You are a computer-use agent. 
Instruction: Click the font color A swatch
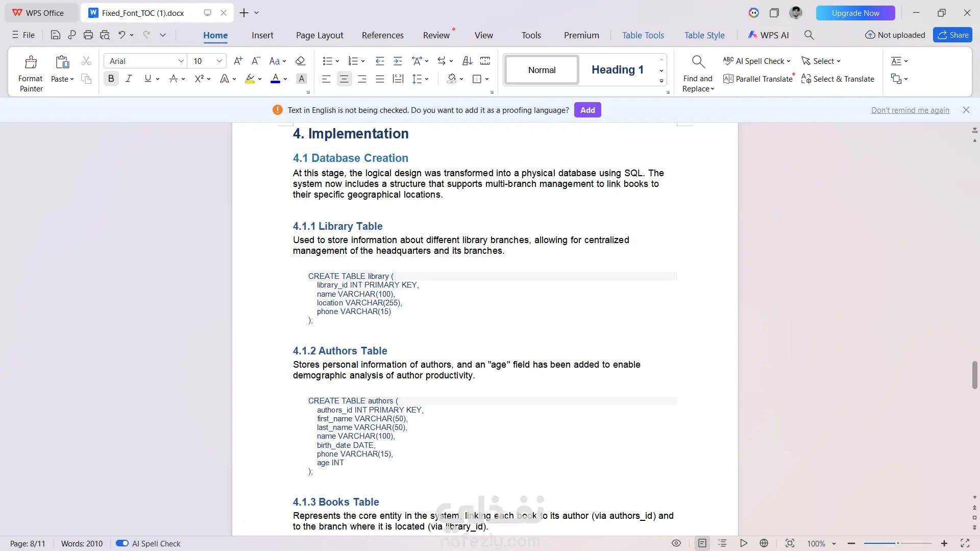[275, 79]
